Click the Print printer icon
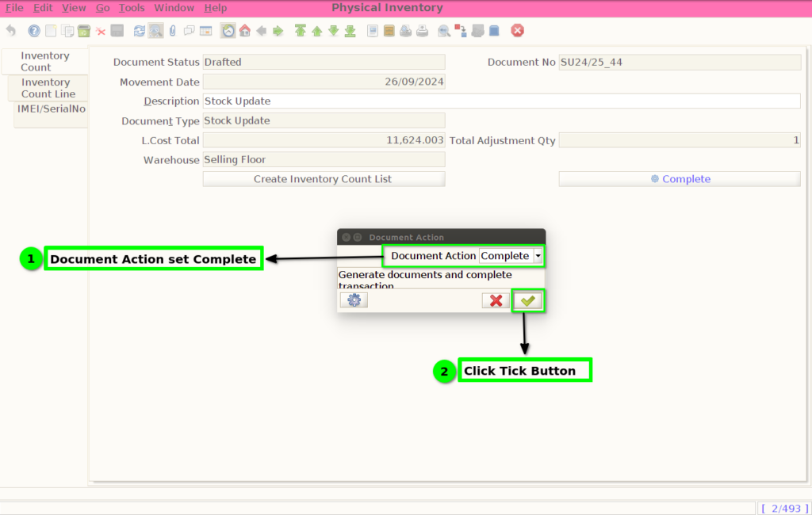 coord(422,31)
